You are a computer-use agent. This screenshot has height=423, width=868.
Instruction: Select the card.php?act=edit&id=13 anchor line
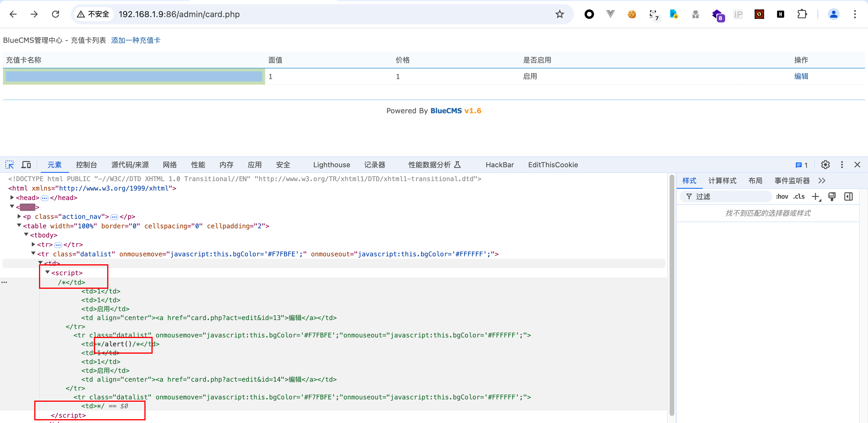pos(208,318)
